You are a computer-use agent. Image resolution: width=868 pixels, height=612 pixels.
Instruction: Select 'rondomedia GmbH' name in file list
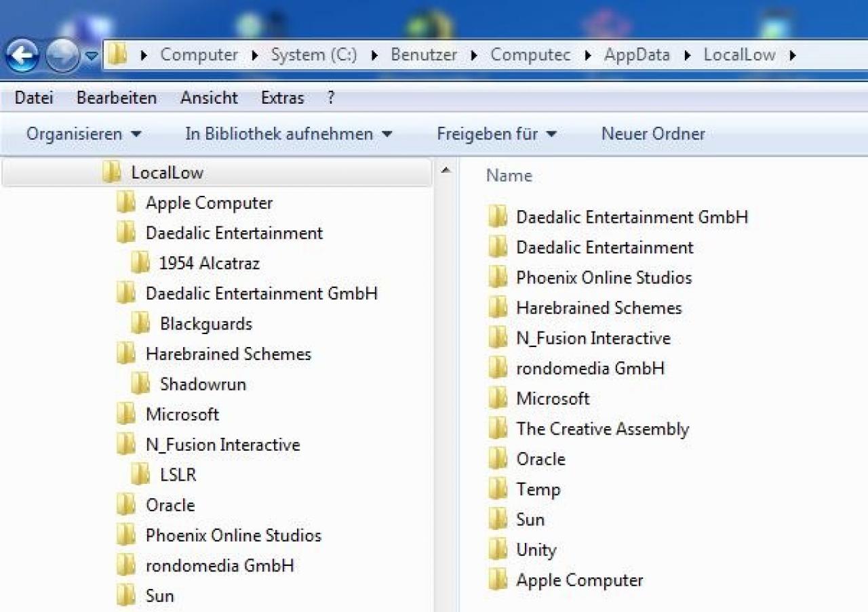coord(591,369)
